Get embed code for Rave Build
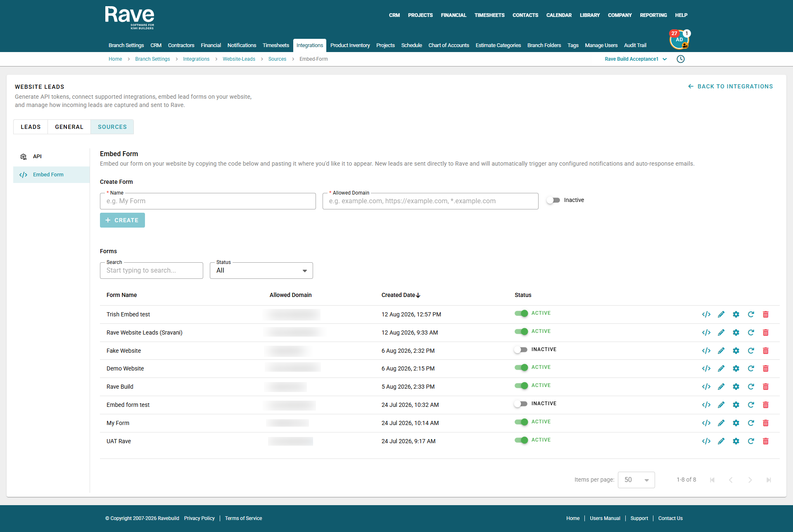The image size is (793, 532). [x=706, y=387]
